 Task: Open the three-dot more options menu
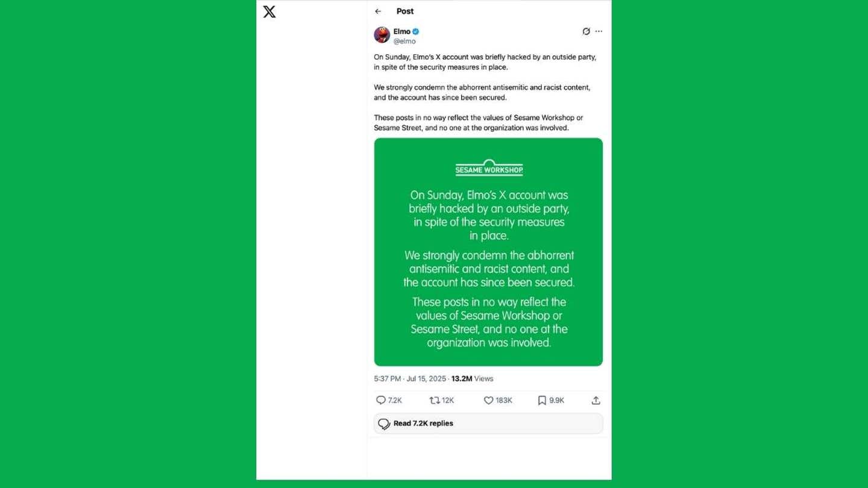[x=599, y=31]
